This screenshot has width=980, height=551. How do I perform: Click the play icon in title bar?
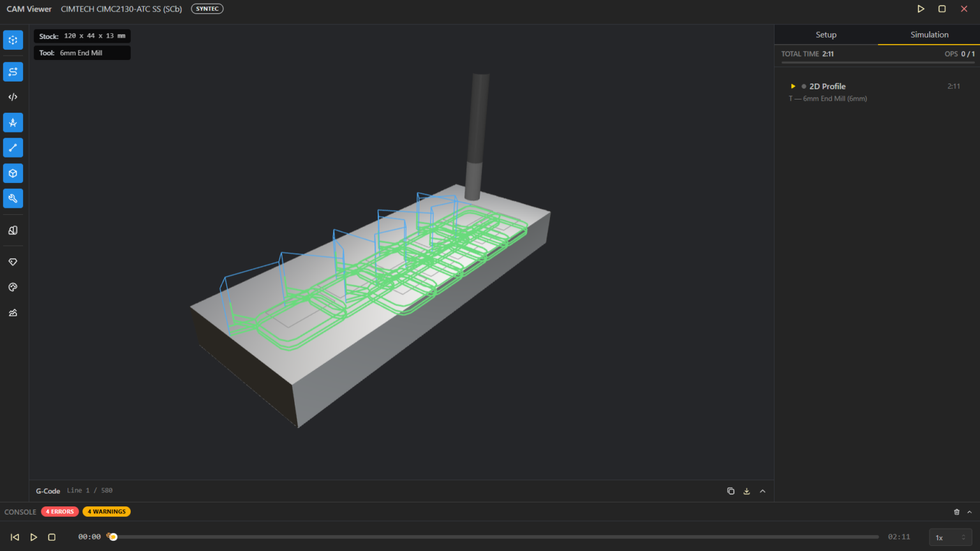[921, 9]
